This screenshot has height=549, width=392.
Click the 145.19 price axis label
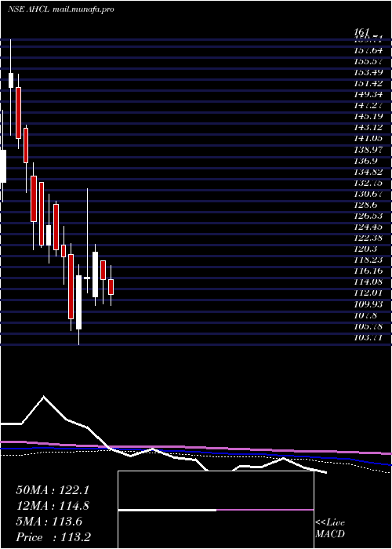pyautogui.click(x=368, y=116)
